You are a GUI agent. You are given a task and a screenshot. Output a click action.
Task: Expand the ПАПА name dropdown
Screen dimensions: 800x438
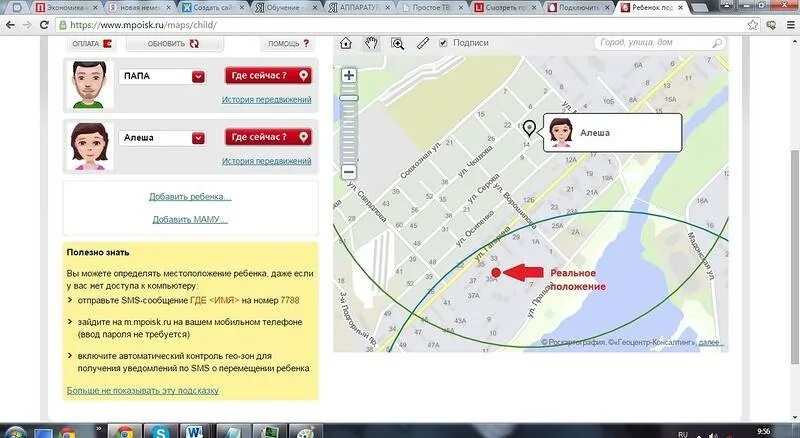(198, 77)
